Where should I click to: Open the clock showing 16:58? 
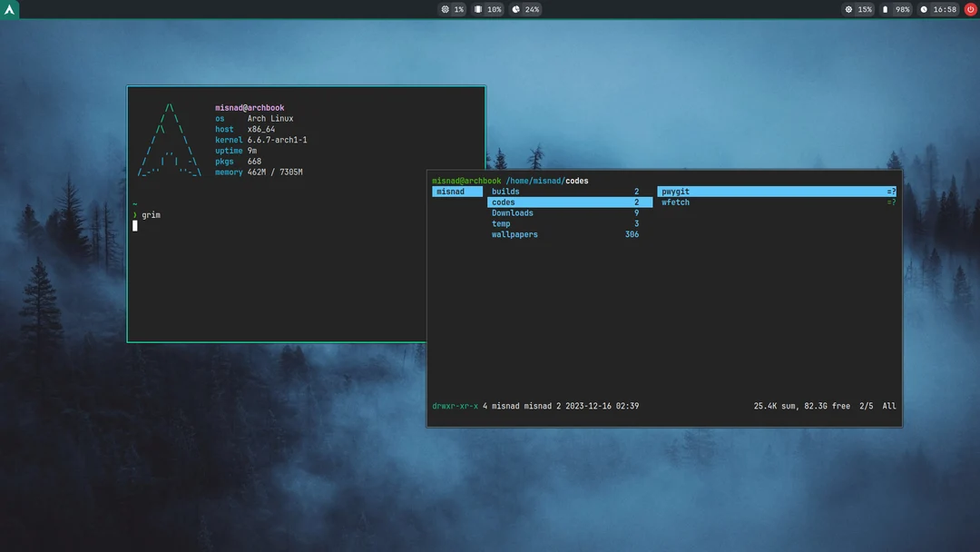[937, 9]
